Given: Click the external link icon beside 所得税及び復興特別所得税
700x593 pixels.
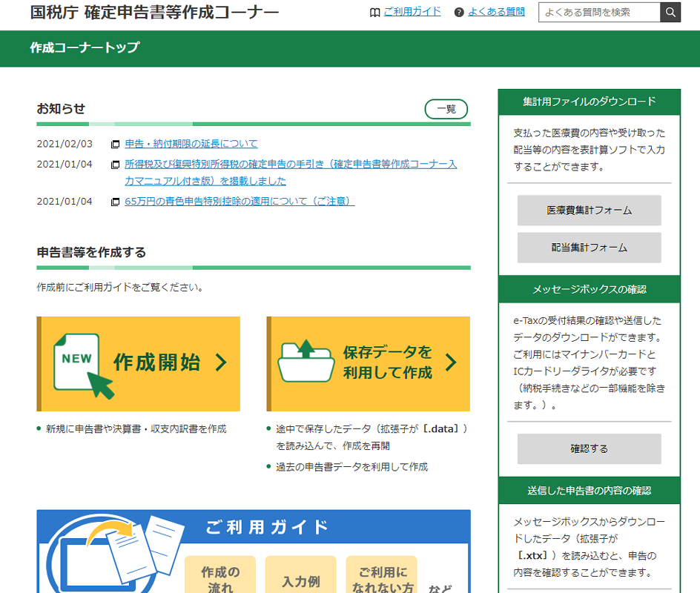Looking at the screenshot, I should pyautogui.click(x=116, y=165).
